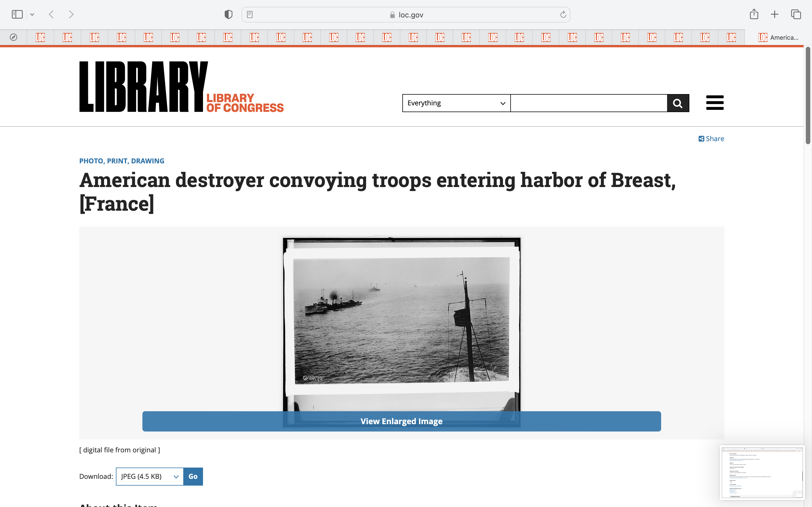Show the tab overview icon
812x507 pixels.
796,14
